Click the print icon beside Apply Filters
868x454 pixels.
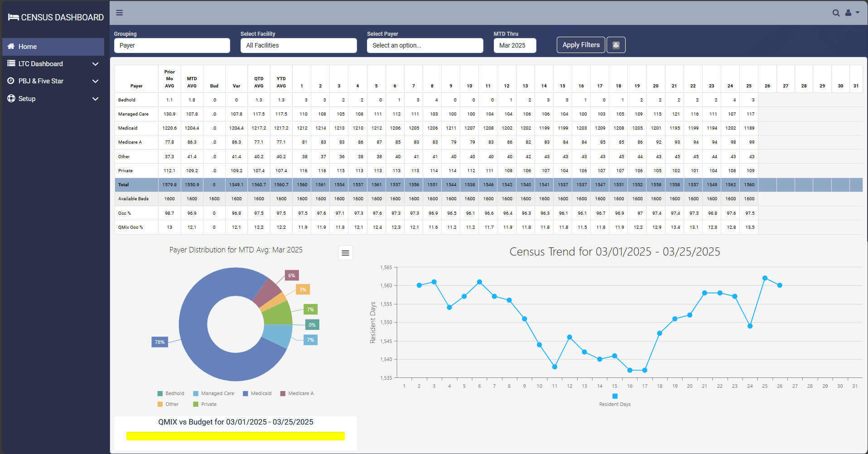click(x=616, y=45)
